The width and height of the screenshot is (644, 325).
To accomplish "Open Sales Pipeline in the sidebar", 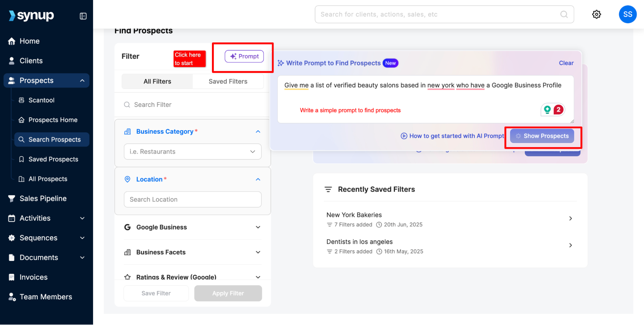I will (x=43, y=198).
